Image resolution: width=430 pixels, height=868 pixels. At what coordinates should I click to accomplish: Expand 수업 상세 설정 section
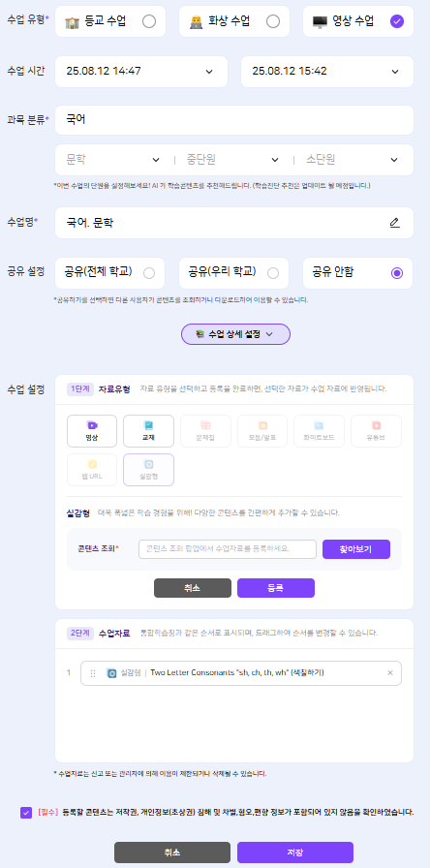pos(235,334)
